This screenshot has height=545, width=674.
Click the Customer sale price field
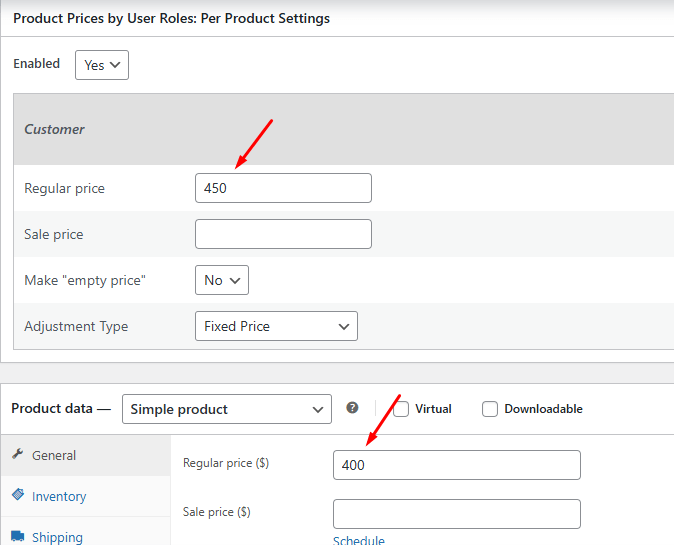coord(283,234)
